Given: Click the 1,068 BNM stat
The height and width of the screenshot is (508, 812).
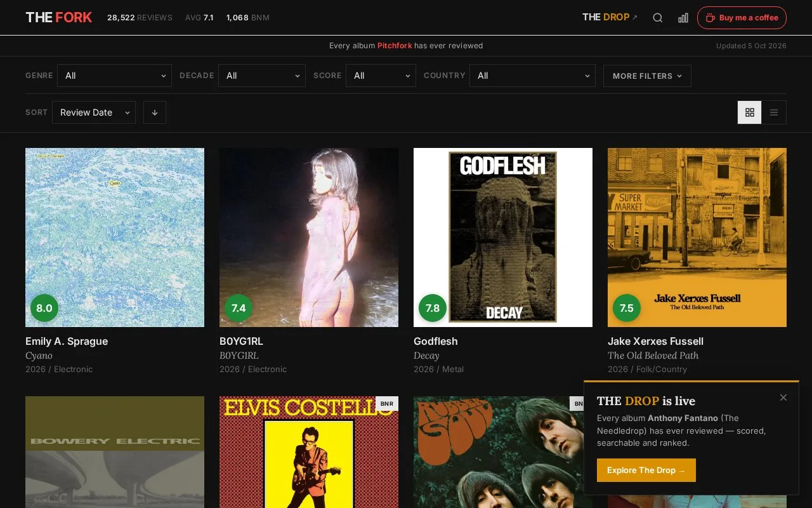Looking at the screenshot, I should point(248,18).
